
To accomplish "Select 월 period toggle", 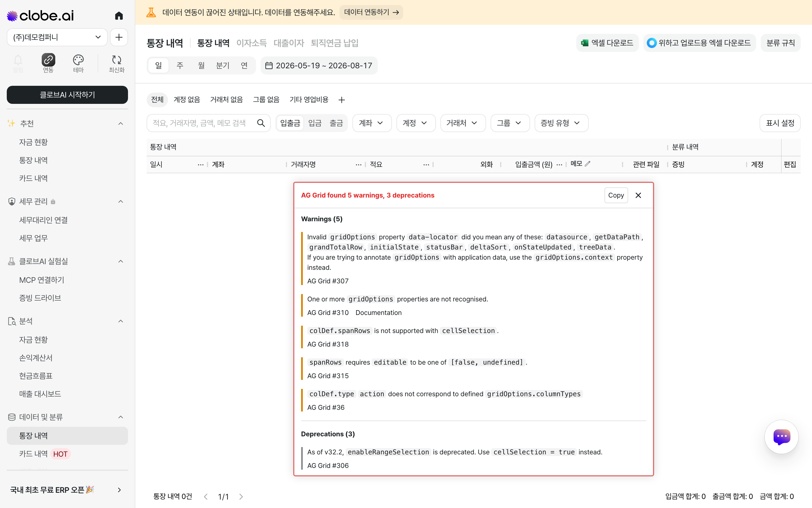I will click(201, 65).
